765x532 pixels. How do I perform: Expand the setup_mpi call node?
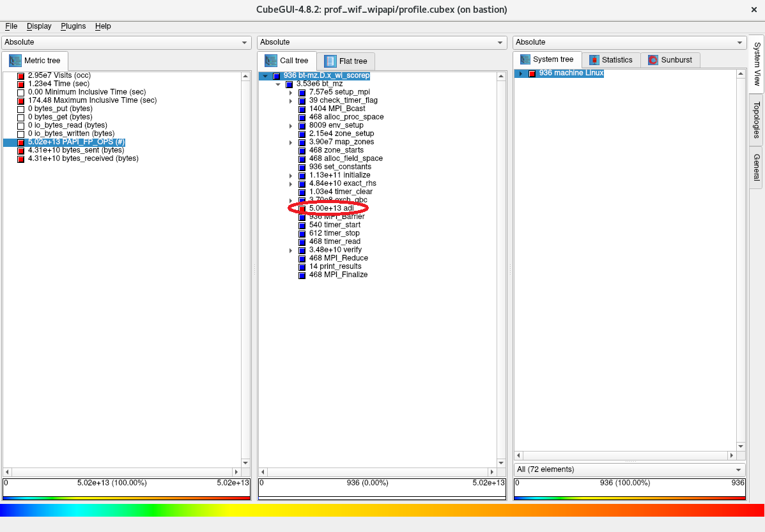pos(291,93)
